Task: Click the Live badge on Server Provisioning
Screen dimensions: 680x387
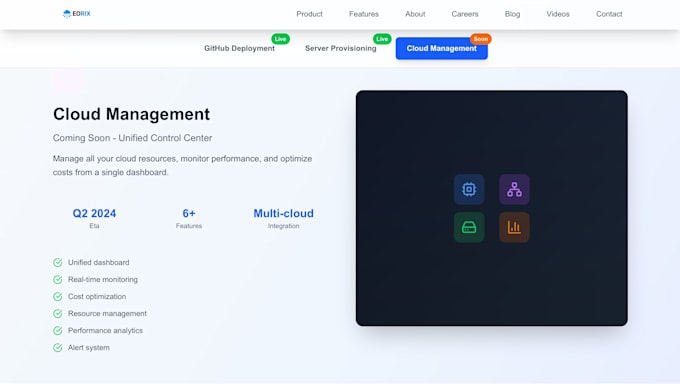Action: click(x=382, y=39)
